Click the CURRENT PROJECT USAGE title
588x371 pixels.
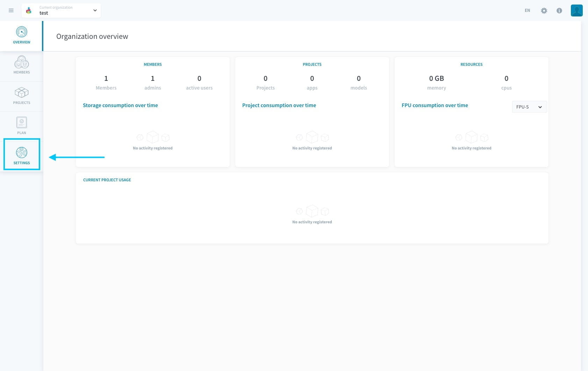107,180
